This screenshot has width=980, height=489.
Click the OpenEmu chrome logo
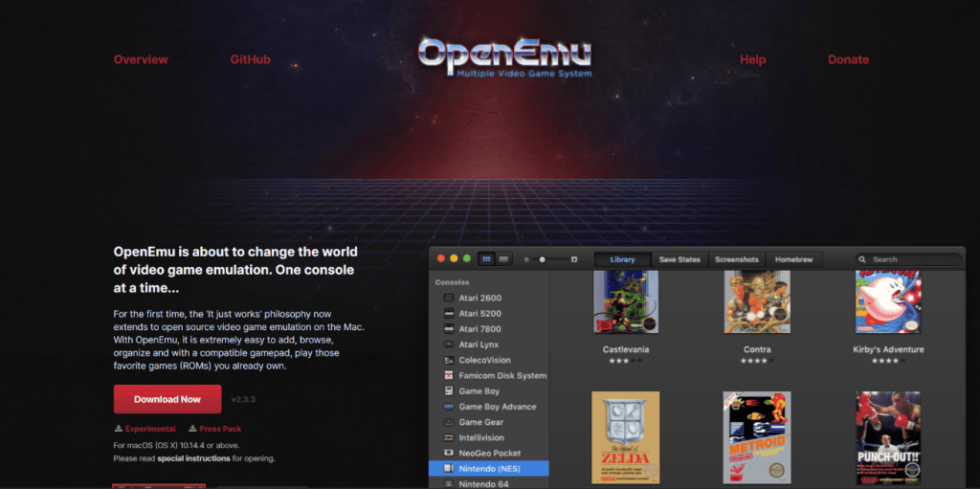click(504, 57)
